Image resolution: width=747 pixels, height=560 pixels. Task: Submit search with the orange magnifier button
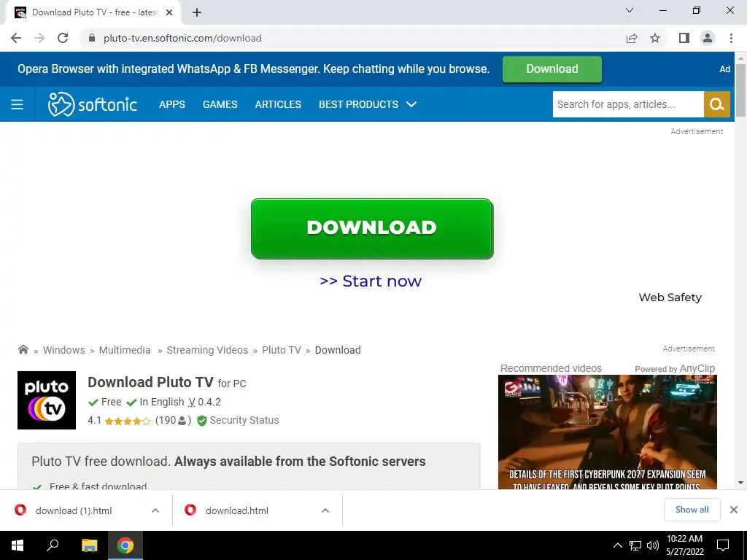click(717, 104)
